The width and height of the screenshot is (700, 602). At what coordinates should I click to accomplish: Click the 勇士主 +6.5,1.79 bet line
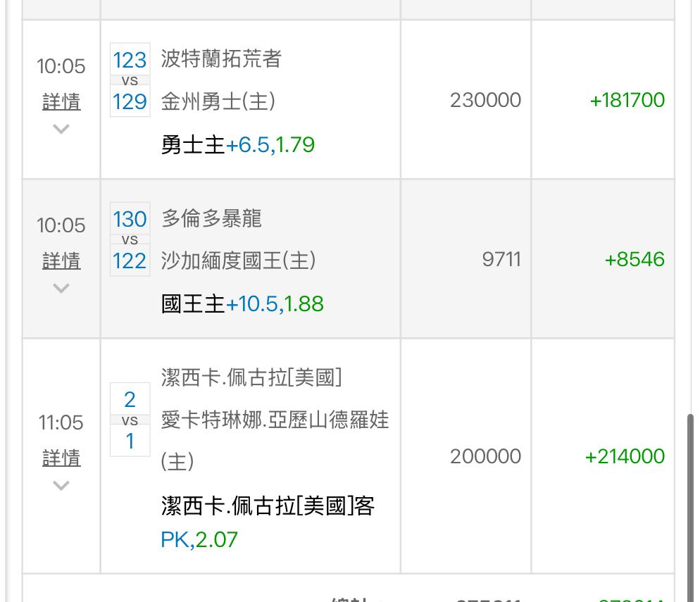[238, 145]
